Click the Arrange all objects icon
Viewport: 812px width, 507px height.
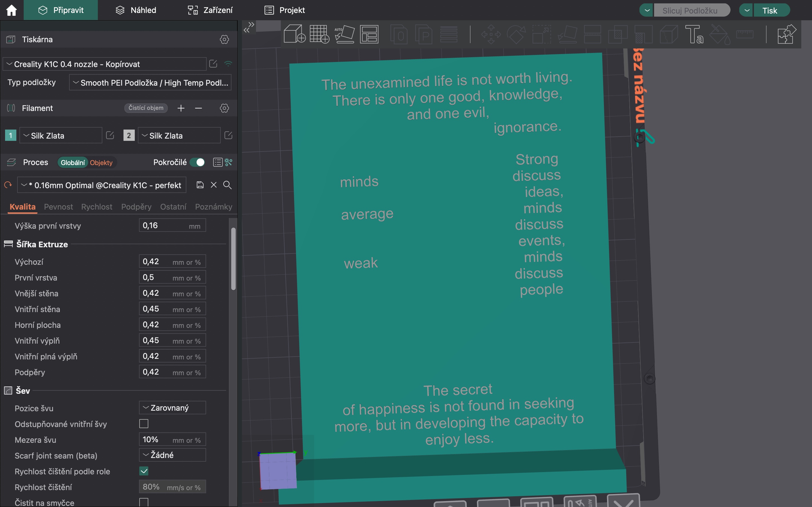369,34
